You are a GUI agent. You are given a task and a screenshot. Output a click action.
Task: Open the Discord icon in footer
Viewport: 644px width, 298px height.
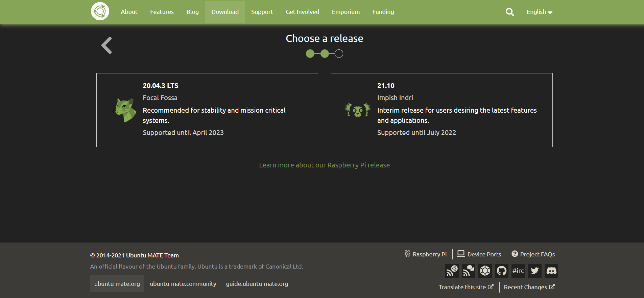(551, 271)
